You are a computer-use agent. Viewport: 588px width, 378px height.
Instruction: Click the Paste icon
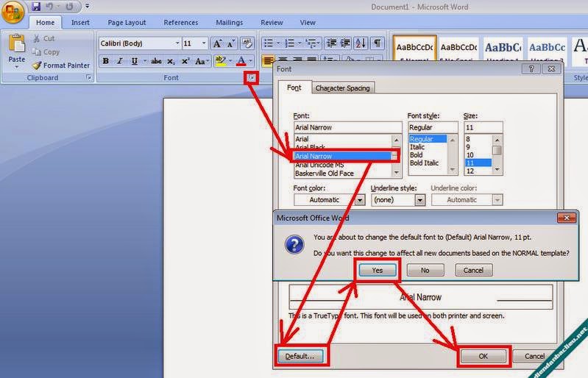click(x=16, y=44)
